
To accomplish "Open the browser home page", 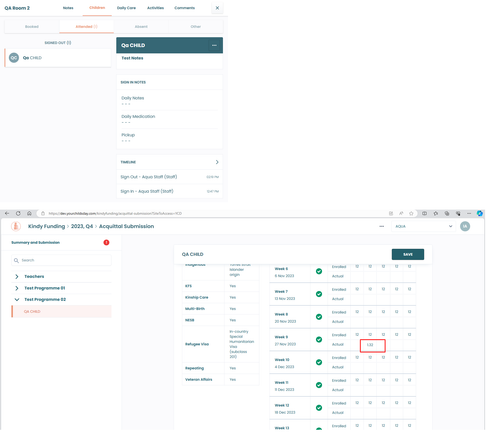I will pos(29,213).
